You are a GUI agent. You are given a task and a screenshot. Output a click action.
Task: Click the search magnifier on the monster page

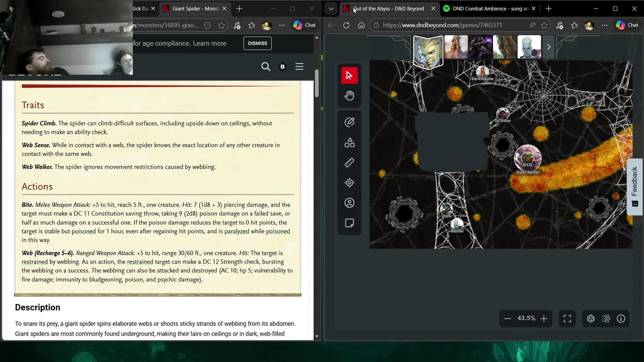click(266, 66)
